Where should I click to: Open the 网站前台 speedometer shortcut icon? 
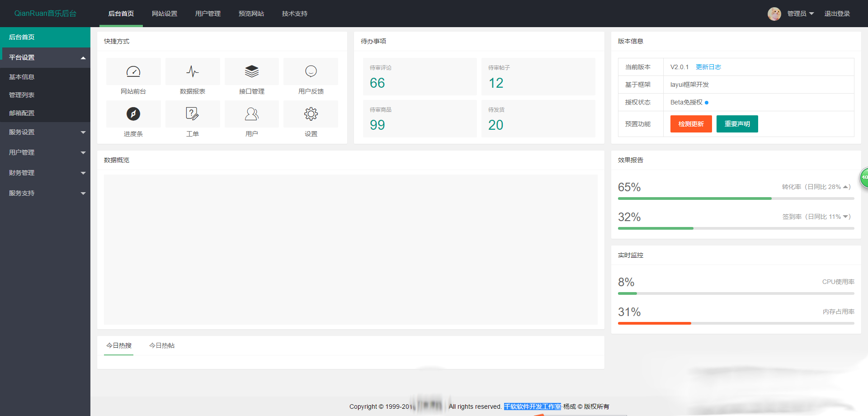[x=133, y=71]
